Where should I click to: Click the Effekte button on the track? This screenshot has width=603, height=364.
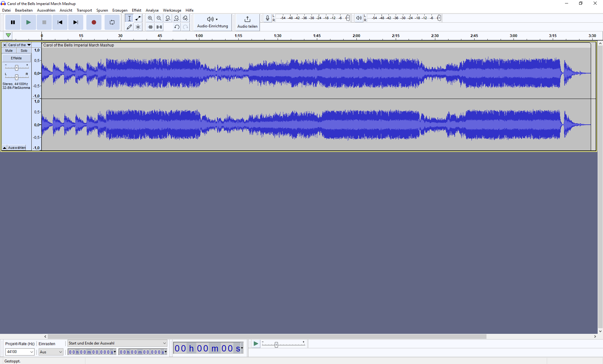[16, 58]
